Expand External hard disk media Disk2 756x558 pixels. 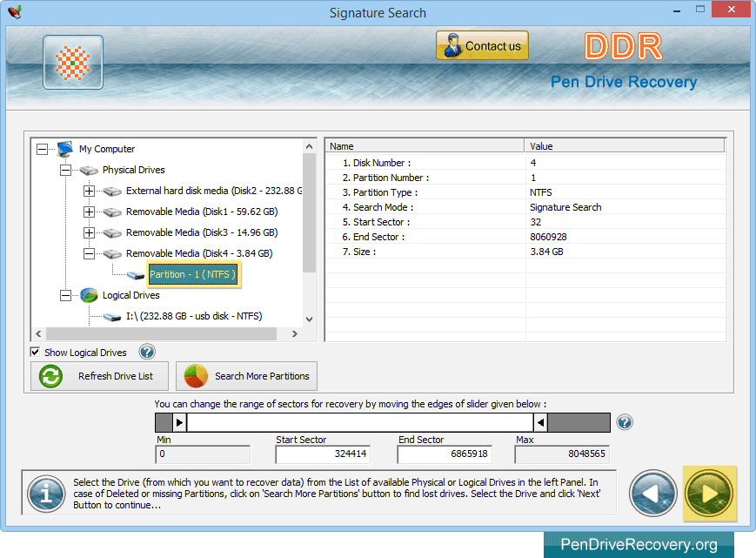tap(89, 191)
